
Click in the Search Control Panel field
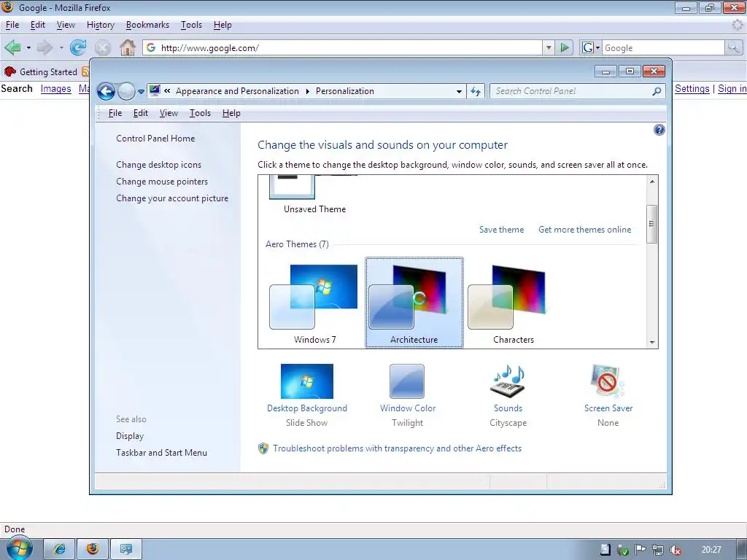(x=572, y=91)
